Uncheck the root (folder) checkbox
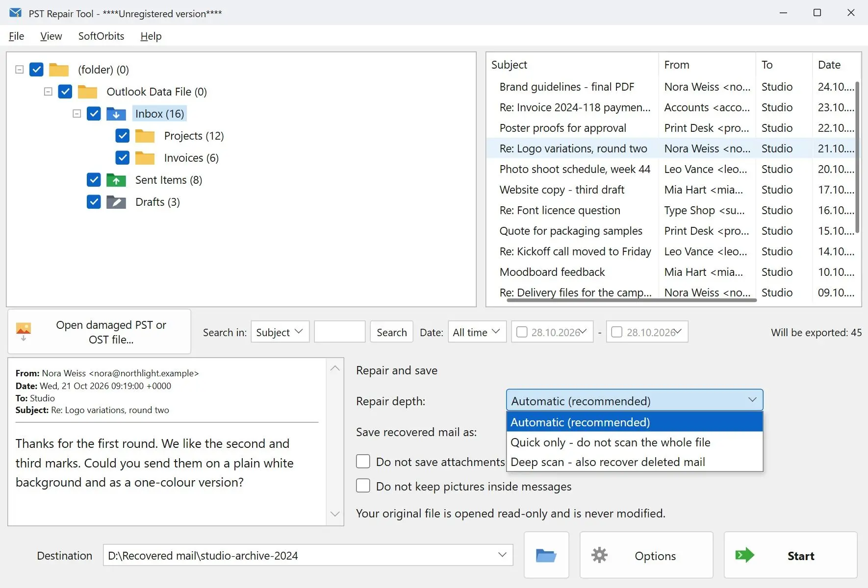The image size is (868, 588). (x=37, y=70)
